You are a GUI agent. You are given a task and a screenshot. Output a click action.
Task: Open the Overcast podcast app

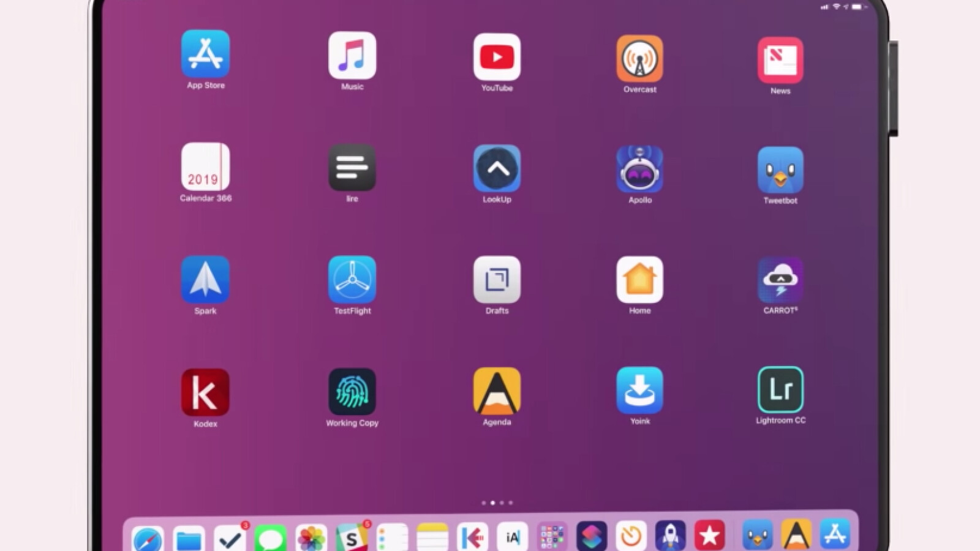(639, 59)
